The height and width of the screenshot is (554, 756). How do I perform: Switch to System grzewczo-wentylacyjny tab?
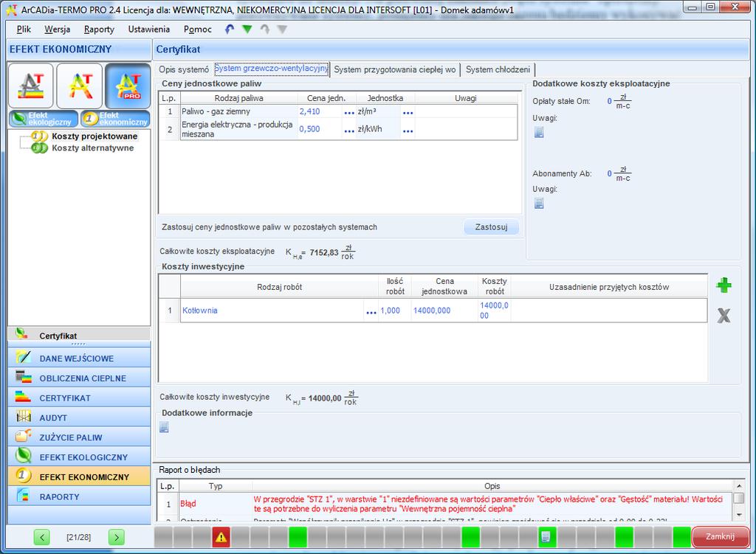click(272, 69)
